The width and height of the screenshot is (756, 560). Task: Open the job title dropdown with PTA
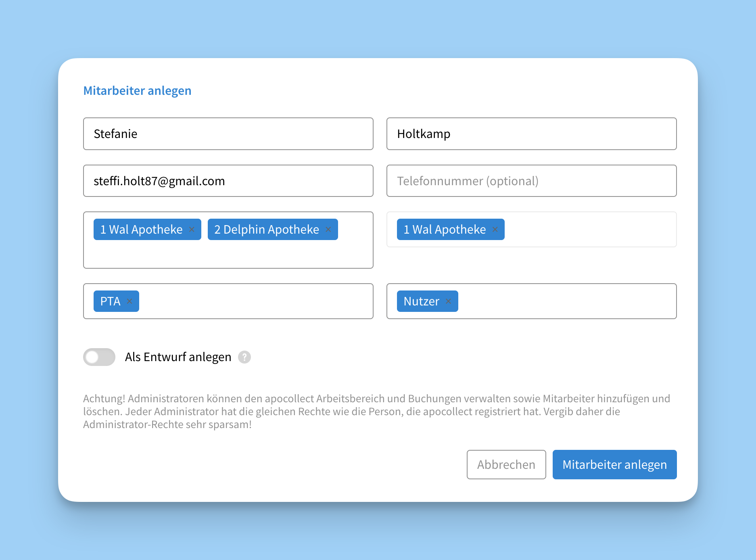click(254, 301)
